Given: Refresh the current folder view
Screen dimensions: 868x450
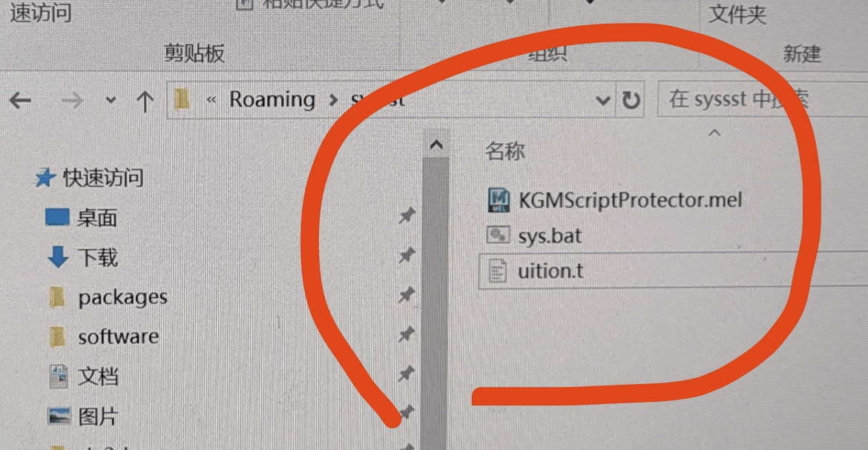Looking at the screenshot, I should (x=631, y=100).
